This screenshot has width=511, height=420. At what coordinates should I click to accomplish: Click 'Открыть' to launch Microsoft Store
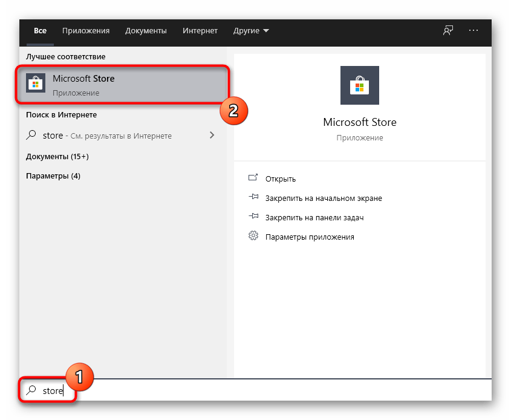coord(281,179)
